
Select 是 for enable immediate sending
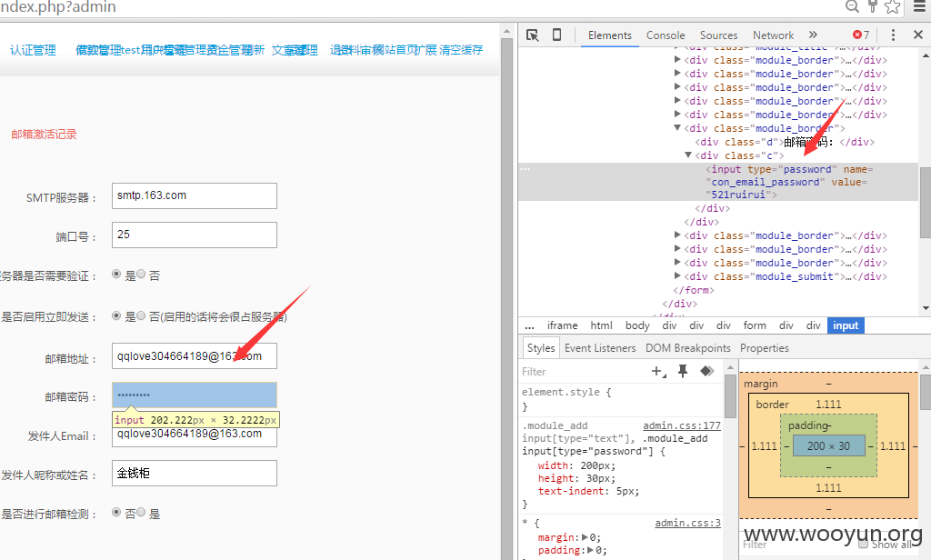click(x=116, y=316)
